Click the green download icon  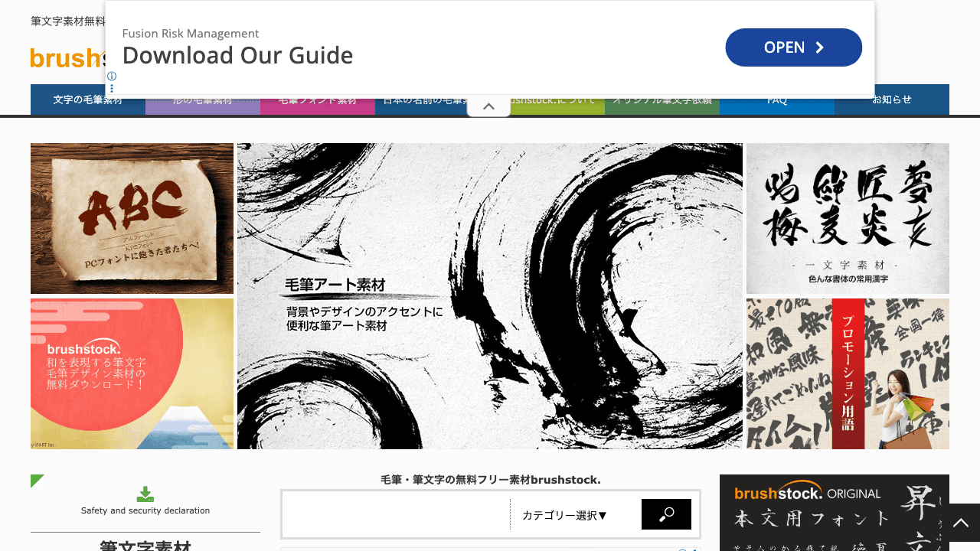pos(145,494)
